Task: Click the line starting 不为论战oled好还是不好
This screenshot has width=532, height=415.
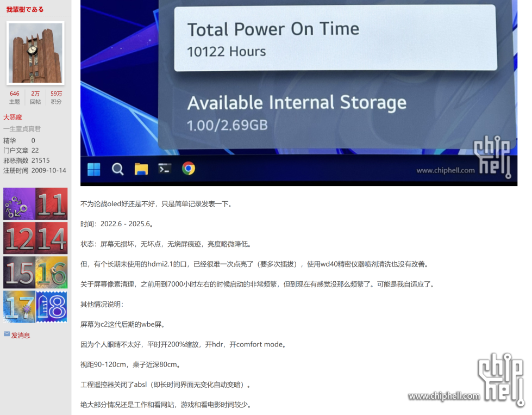Action: (157, 204)
